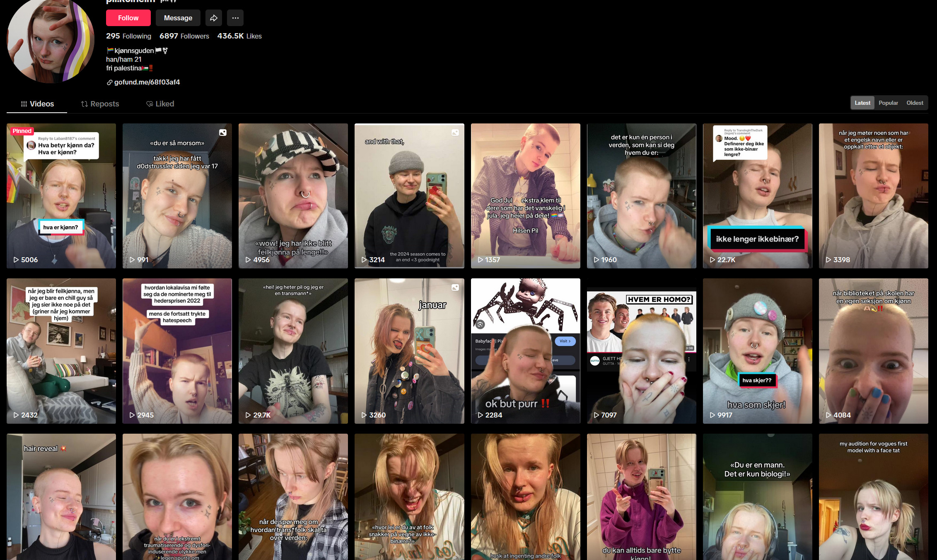Click the share arrow icon button
This screenshot has height=560, width=937.
pyautogui.click(x=214, y=18)
